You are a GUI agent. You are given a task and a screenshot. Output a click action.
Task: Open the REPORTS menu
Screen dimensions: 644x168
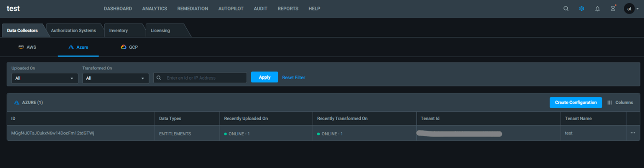(288, 9)
